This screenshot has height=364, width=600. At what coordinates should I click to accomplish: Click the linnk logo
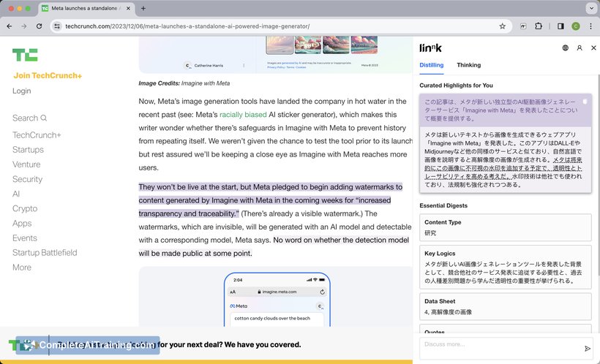tap(430, 48)
